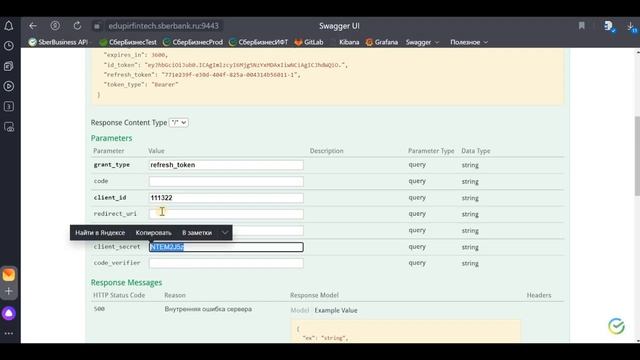Open the translate extension icon in the toolbar
640x360 pixels.
coord(609,26)
